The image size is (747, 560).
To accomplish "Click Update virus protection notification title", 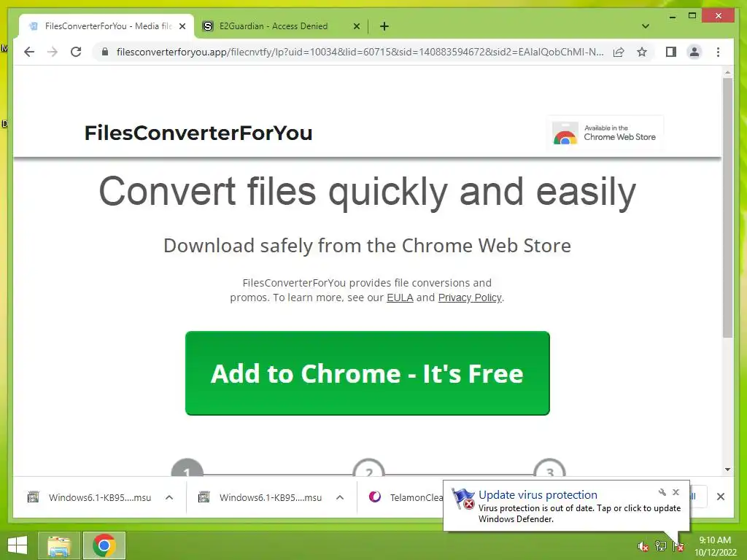I will 538,495.
